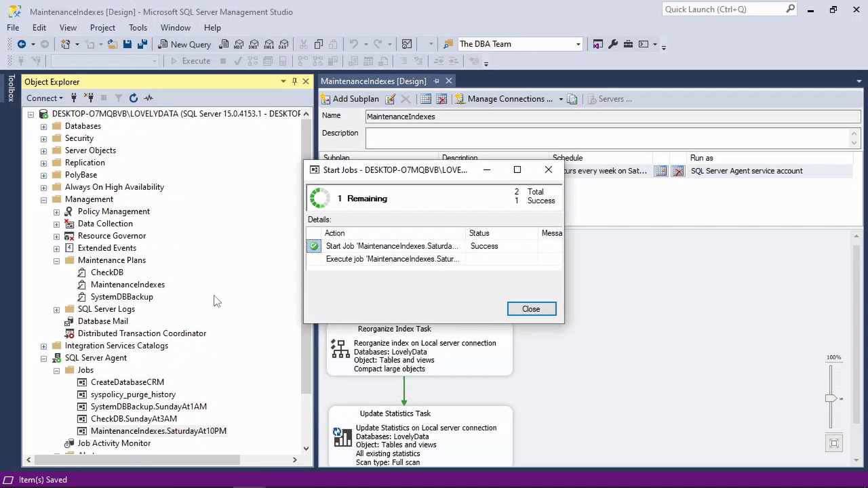Click the Open File folder icon
The height and width of the screenshot is (488, 868).
click(x=113, y=44)
